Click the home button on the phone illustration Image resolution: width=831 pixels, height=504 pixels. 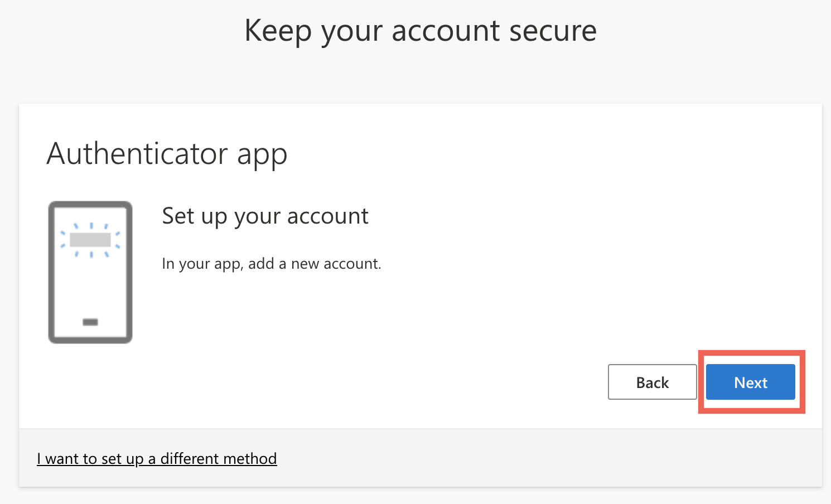[90, 322]
